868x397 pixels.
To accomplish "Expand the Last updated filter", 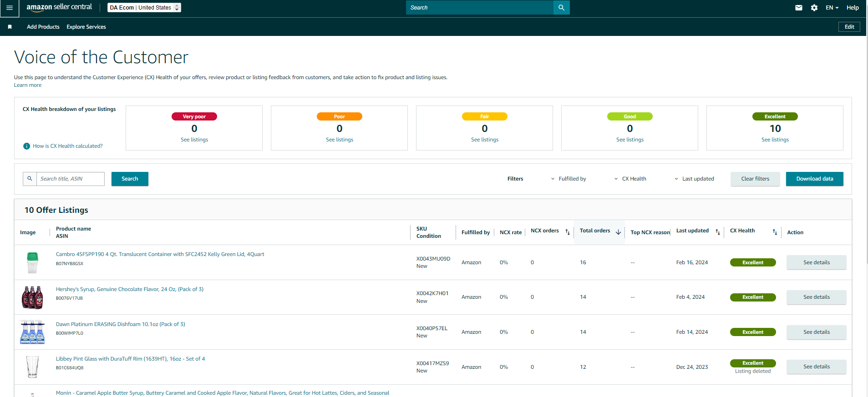I will coord(694,179).
